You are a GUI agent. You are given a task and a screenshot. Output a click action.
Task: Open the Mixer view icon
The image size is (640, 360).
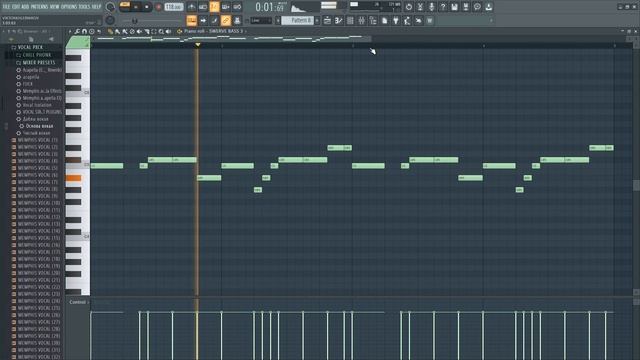tap(362, 20)
